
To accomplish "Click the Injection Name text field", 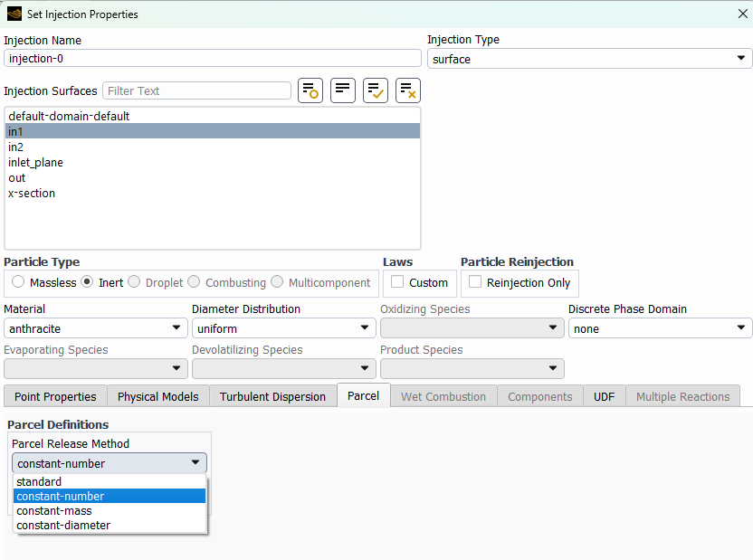I will [213, 59].
